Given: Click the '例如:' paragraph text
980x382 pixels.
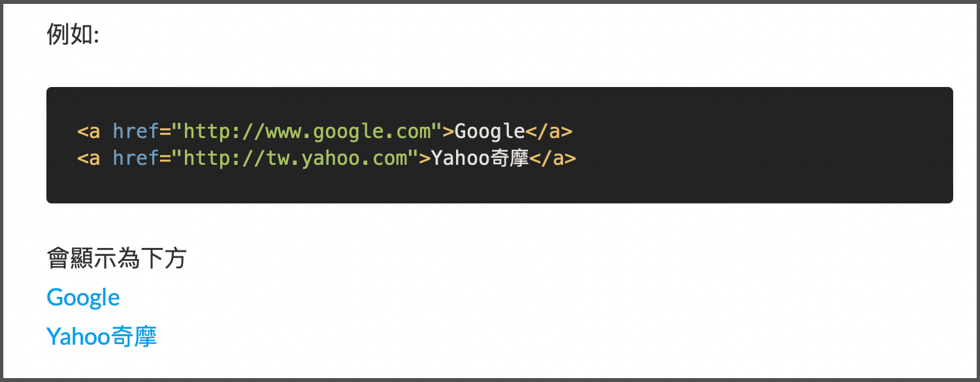Looking at the screenshot, I should pyautogui.click(x=73, y=34).
